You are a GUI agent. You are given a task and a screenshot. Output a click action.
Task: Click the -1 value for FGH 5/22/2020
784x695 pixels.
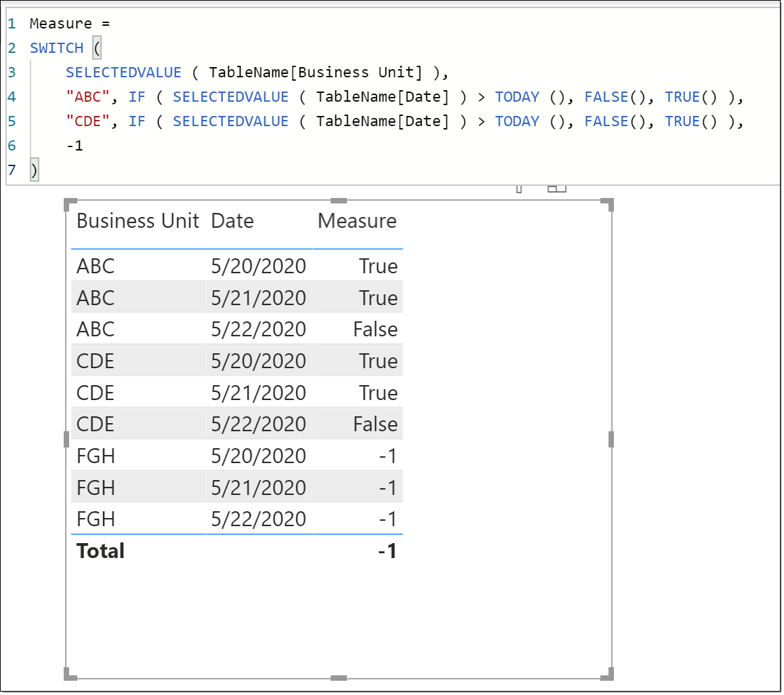coord(388,519)
